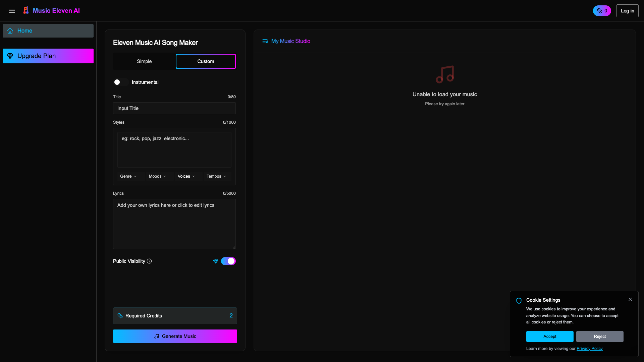
Task: Click the 'Please try again later' text
Action: (445, 104)
